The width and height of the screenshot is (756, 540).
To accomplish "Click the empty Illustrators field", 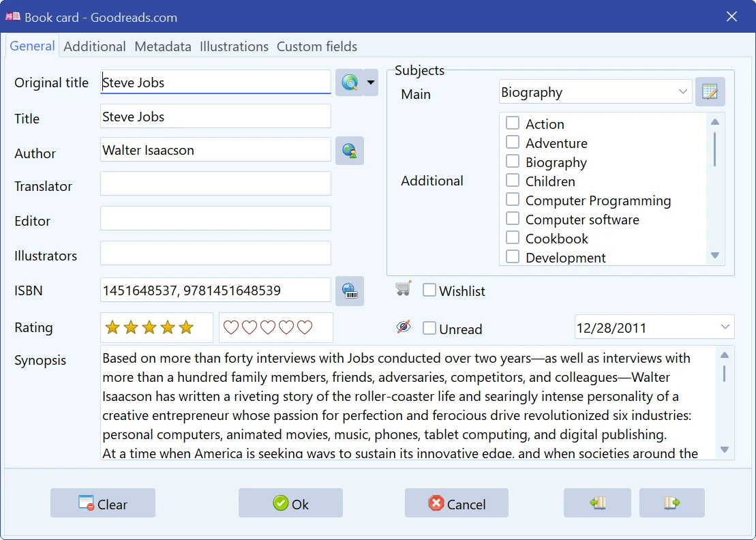I will coord(215,253).
